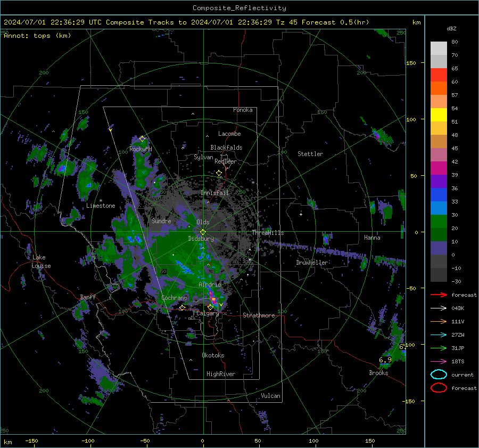479x448 pixels.
Task: Click the Olds city label
Action: tap(203, 222)
